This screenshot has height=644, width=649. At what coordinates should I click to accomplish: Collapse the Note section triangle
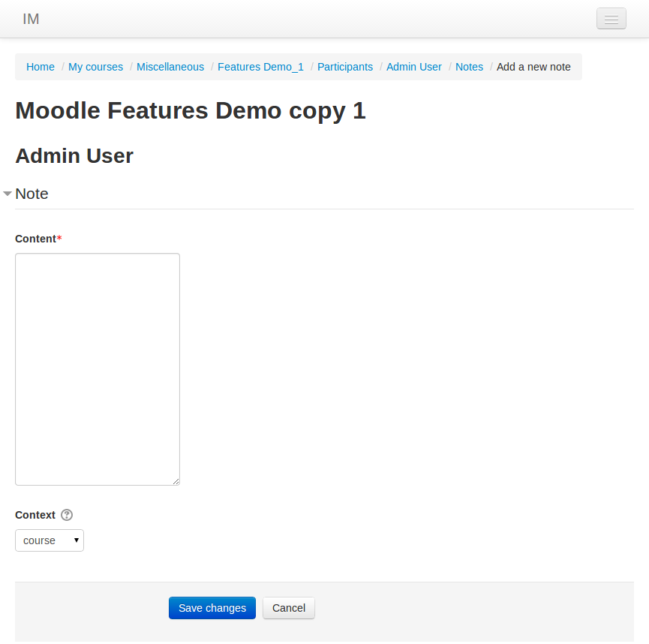(7, 194)
